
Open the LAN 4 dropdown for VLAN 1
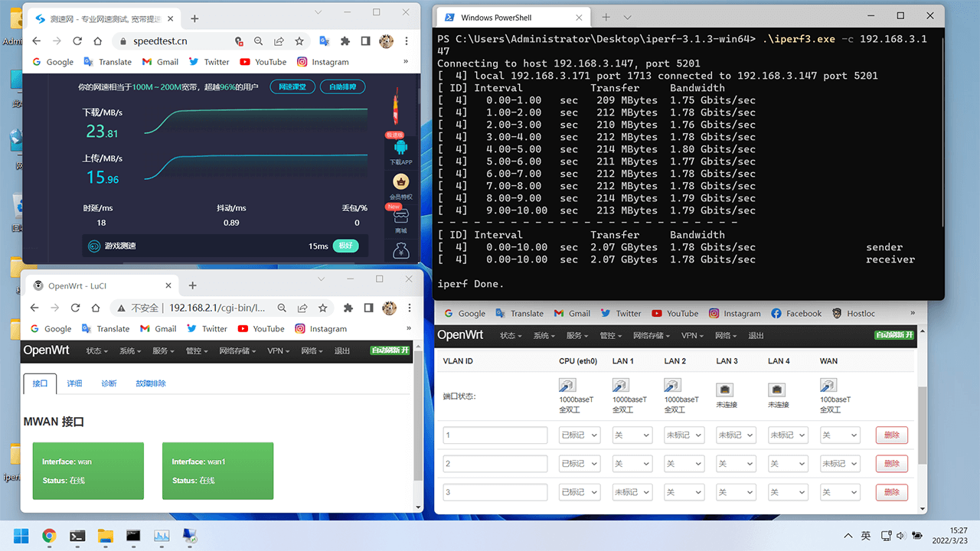pos(788,435)
